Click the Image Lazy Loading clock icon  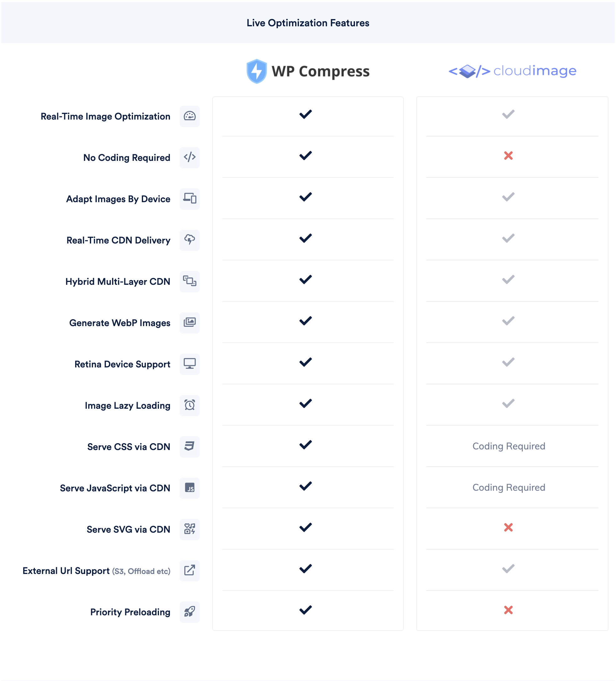[x=190, y=405]
